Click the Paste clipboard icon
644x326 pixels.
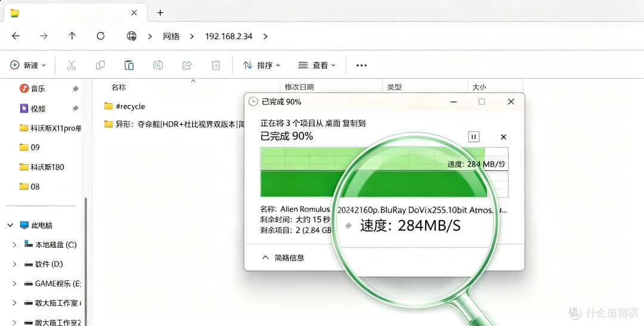point(129,65)
